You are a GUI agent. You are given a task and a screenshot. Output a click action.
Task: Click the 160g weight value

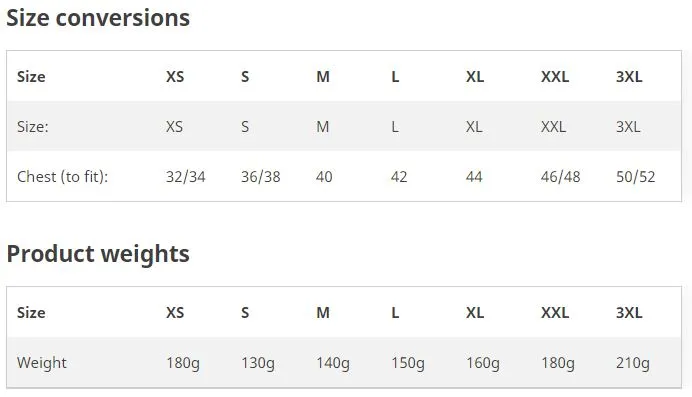(483, 363)
